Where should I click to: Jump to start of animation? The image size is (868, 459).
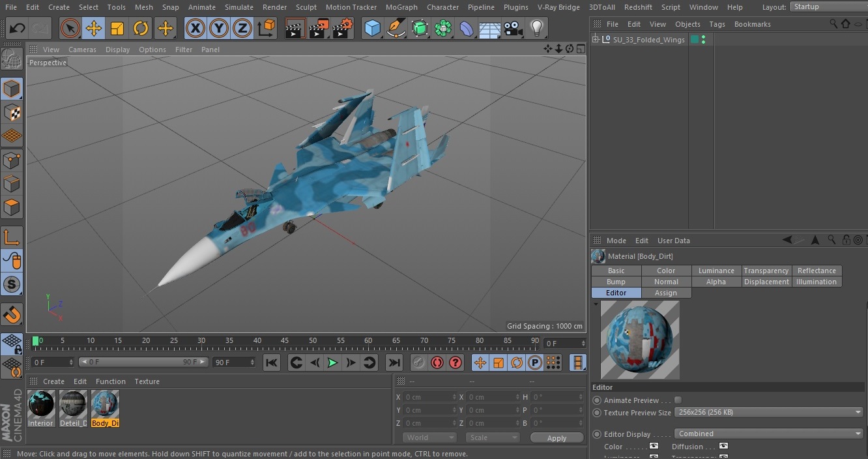click(x=272, y=363)
